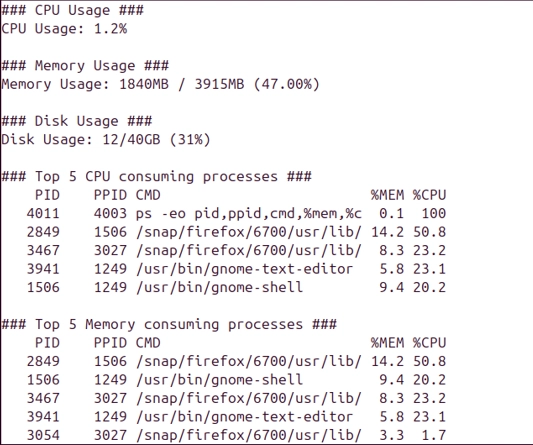Click the Top 5 CPU consuming processes header
This screenshot has width=533, height=445.
[x=156, y=177]
